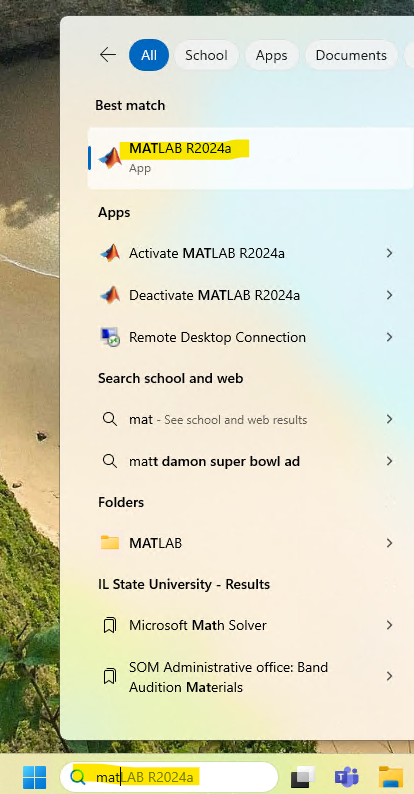
Task: Expand the MATLAB folder result chevron
Action: point(389,543)
